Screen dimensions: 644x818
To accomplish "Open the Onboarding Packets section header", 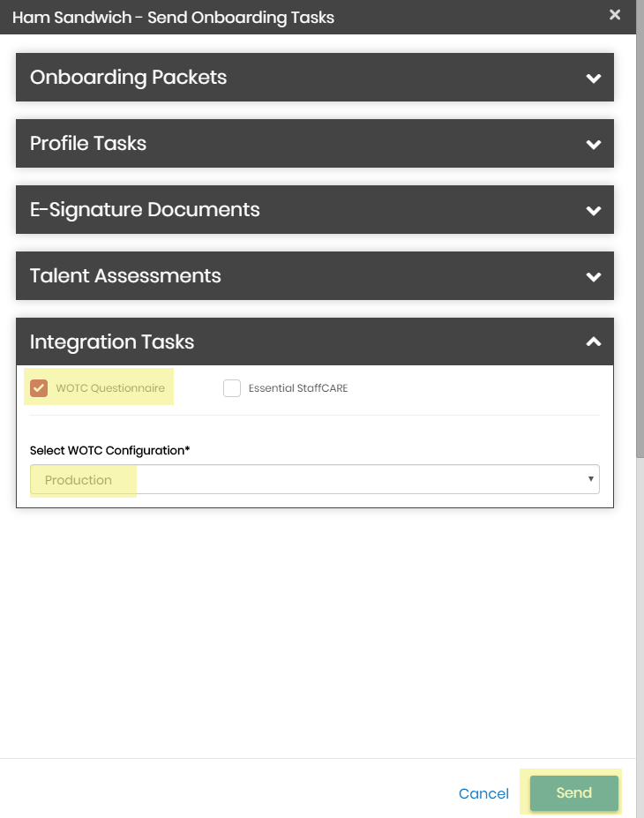I will pos(314,77).
